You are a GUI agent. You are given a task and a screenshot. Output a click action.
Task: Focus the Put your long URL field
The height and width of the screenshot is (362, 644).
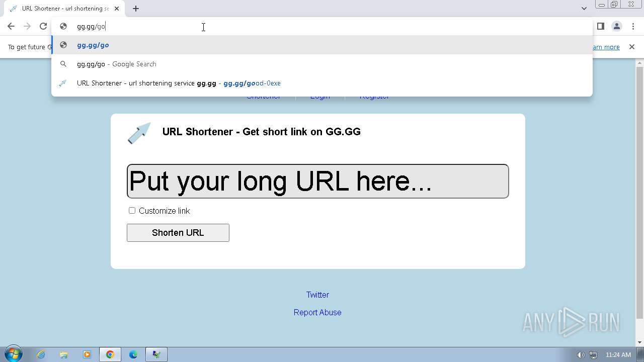(x=318, y=181)
